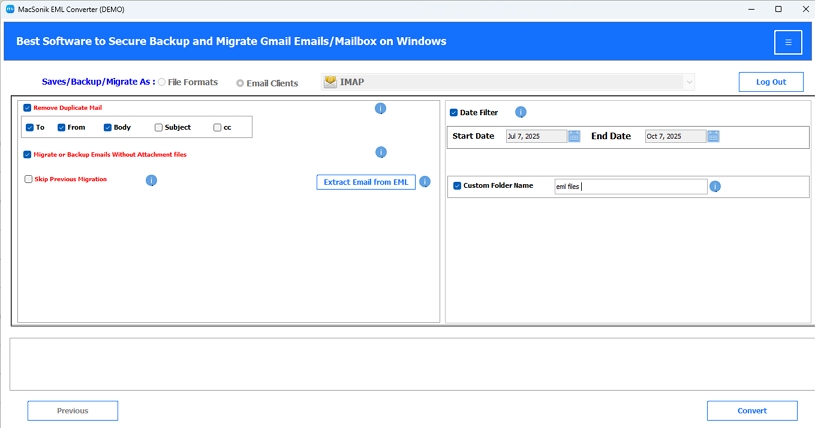Viewport: 815px width, 428px height.
Task: Click info icon next to Skip Previous Migration
Action: coord(151,180)
